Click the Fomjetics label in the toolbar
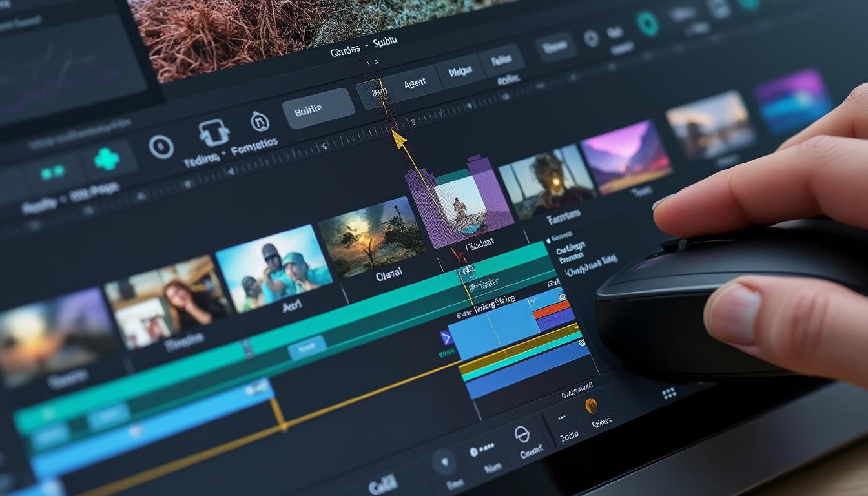The width and height of the screenshot is (868, 496). click(253, 146)
